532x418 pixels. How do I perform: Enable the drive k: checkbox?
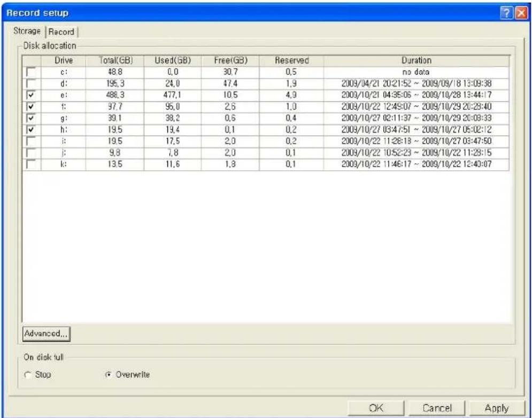click(x=31, y=164)
